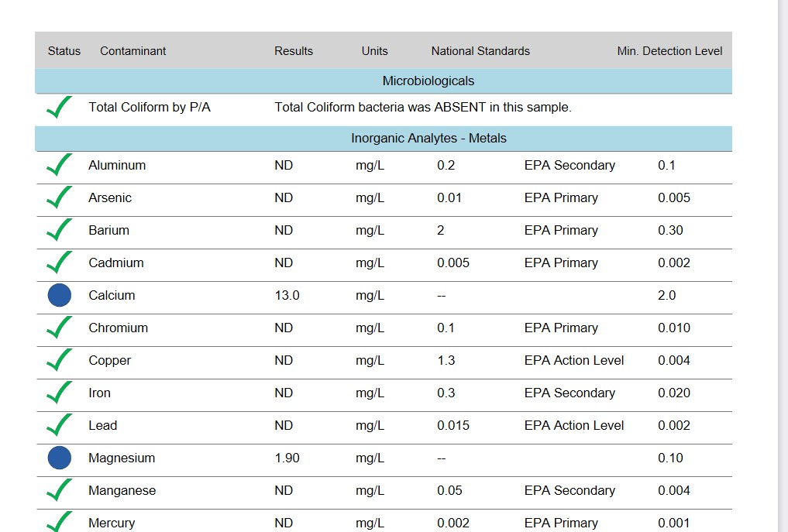Click the green checkmark beside Mercury
Viewport: 788px width, 532px height.
tap(60, 522)
